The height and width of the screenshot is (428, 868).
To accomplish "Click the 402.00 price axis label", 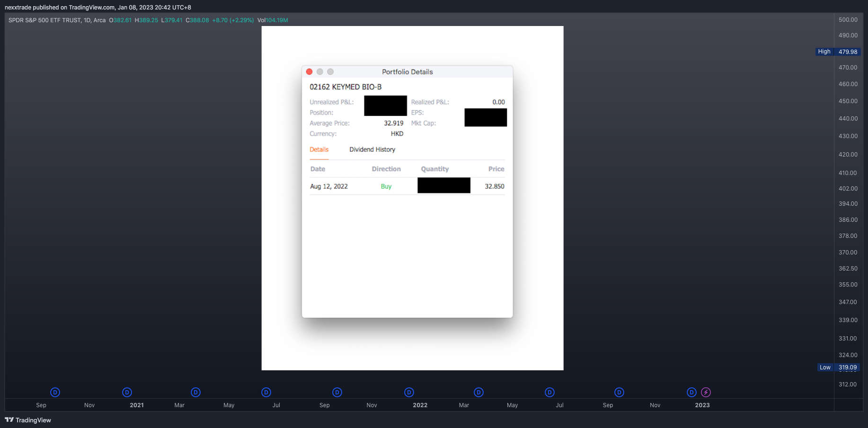I will pos(848,189).
